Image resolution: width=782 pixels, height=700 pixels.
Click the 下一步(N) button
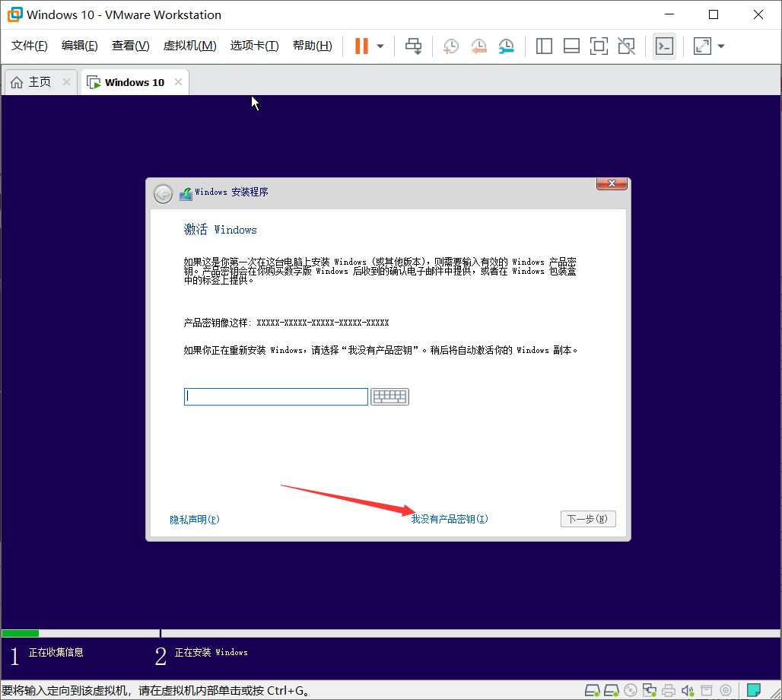pyautogui.click(x=588, y=519)
